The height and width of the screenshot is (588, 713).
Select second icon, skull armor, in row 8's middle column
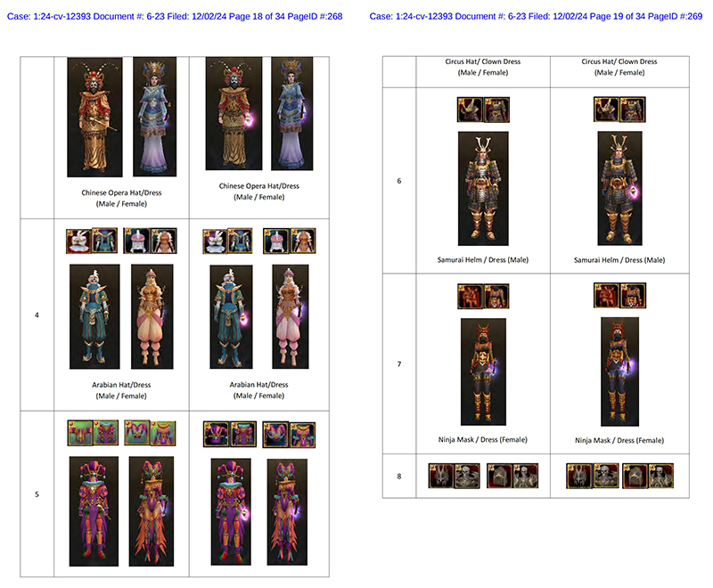coord(467,476)
